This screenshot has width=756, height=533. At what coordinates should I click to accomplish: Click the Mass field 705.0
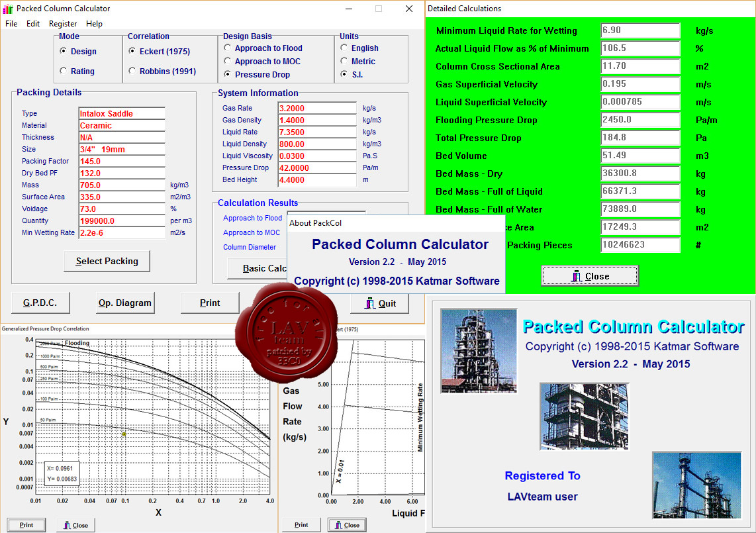122,185
